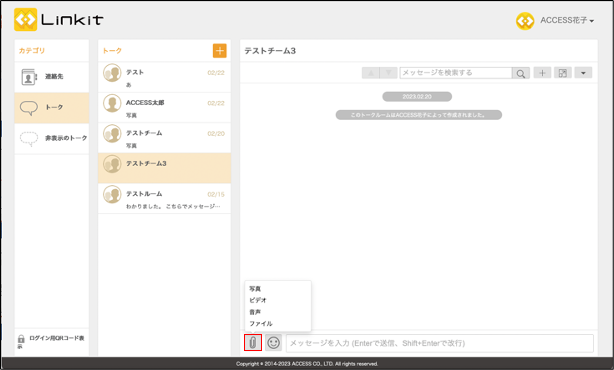Jump to previous search result arrow
This screenshot has width=614, height=370.
pos(371,73)
